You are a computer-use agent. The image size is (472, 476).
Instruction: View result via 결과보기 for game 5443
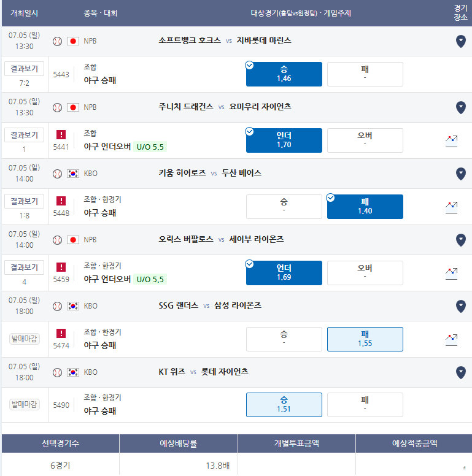[25, 69]
